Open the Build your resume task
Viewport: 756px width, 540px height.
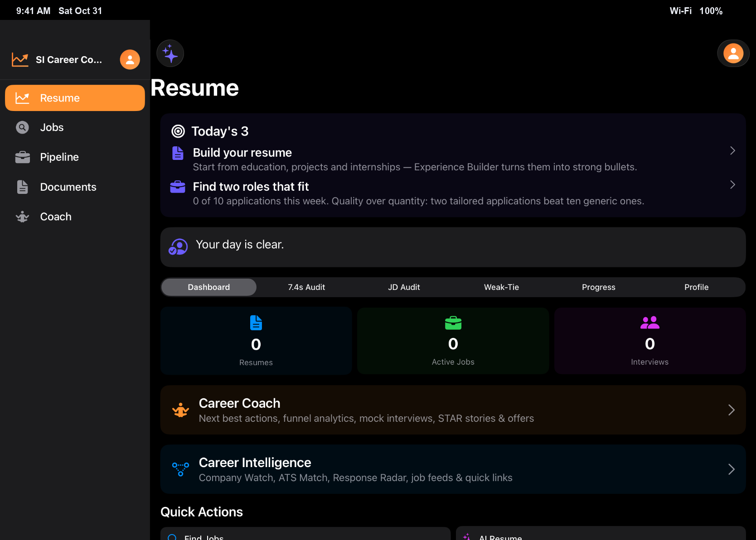tap(453, 159)
